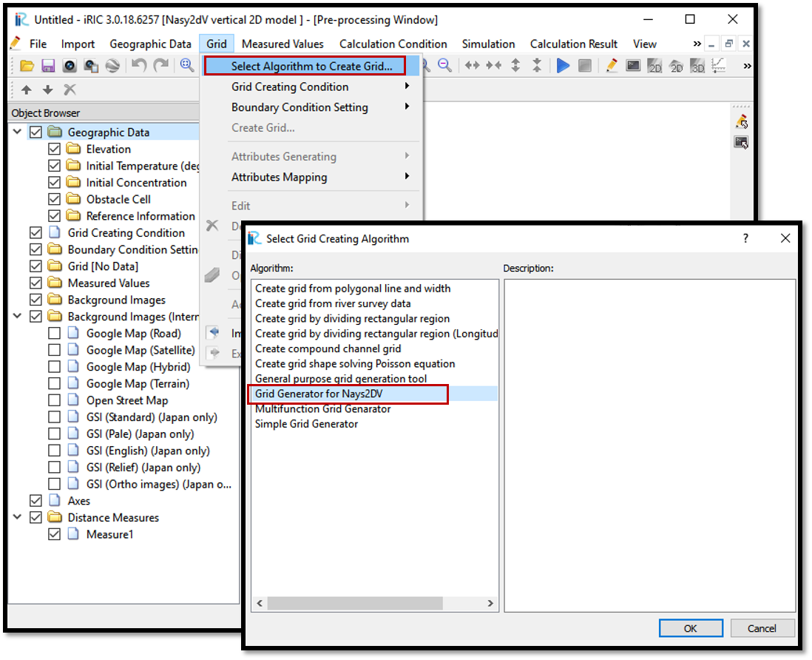This screenshot has height=660, width=812.
Task: Click the undo arrow icon
Action: coord(139,65)
